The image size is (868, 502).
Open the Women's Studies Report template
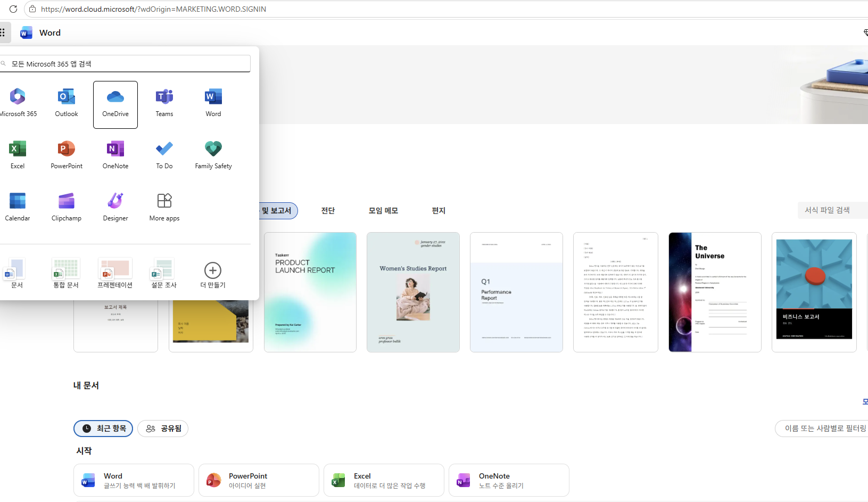pos(413,292)
